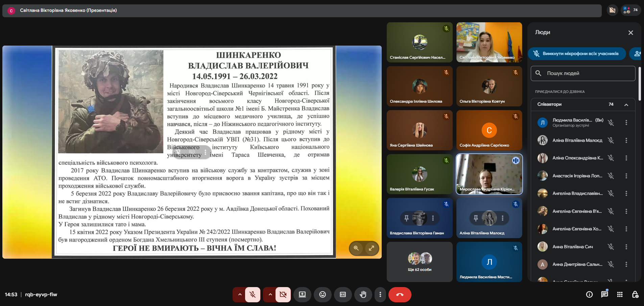
Task: Open more options three-dot menu
Action: coord(380,295)
